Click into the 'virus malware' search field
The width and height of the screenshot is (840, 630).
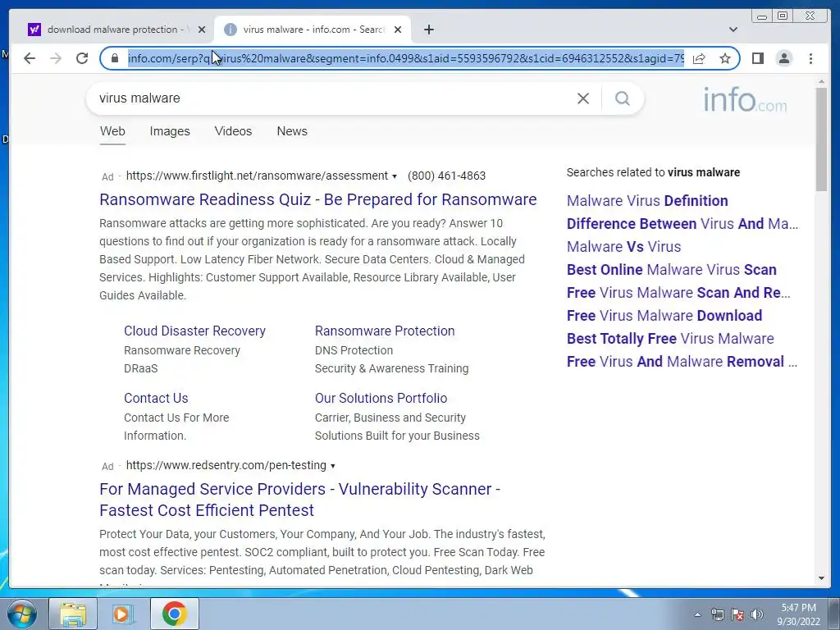[332, 98]
